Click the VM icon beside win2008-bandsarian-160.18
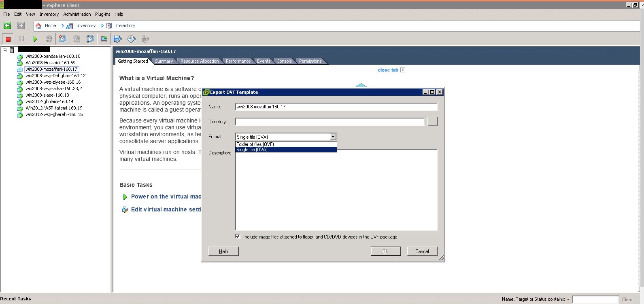 click(20, 57)
